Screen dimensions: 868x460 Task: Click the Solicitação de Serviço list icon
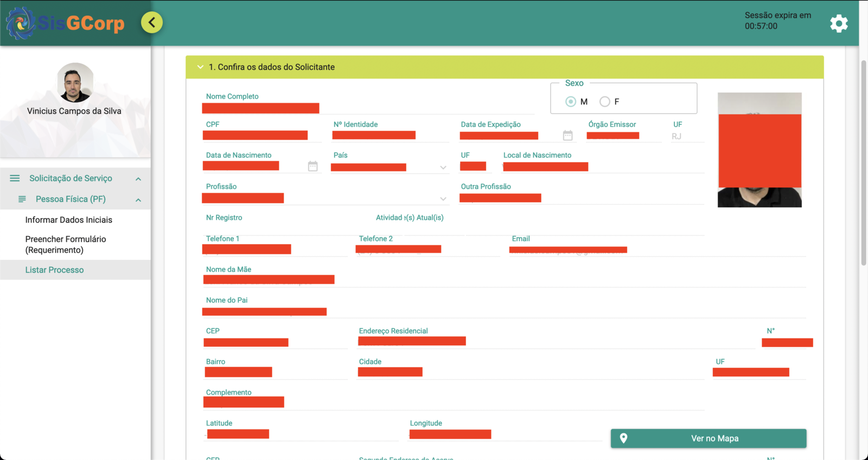15,178
